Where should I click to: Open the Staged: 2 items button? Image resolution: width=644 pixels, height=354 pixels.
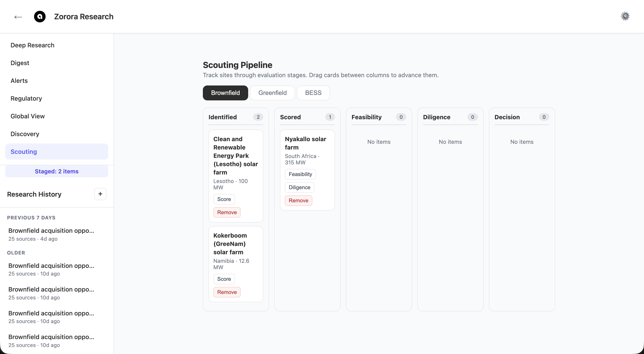(57, 171)
